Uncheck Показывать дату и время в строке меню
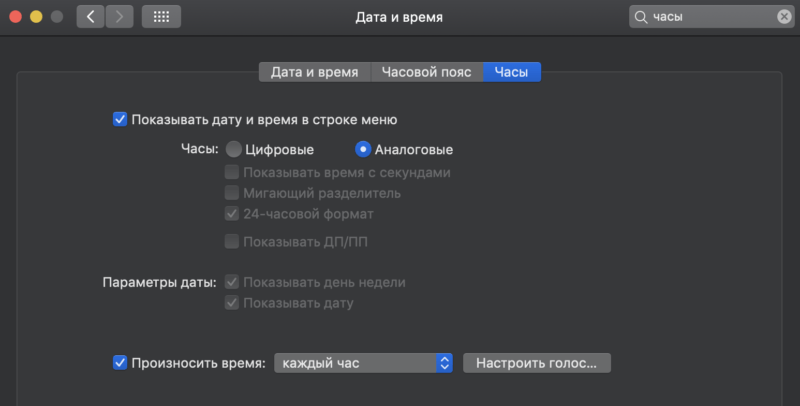 pos(120,119)
